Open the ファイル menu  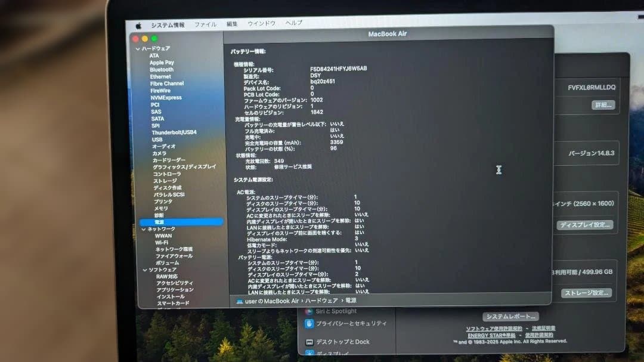[x=206, y=25]
